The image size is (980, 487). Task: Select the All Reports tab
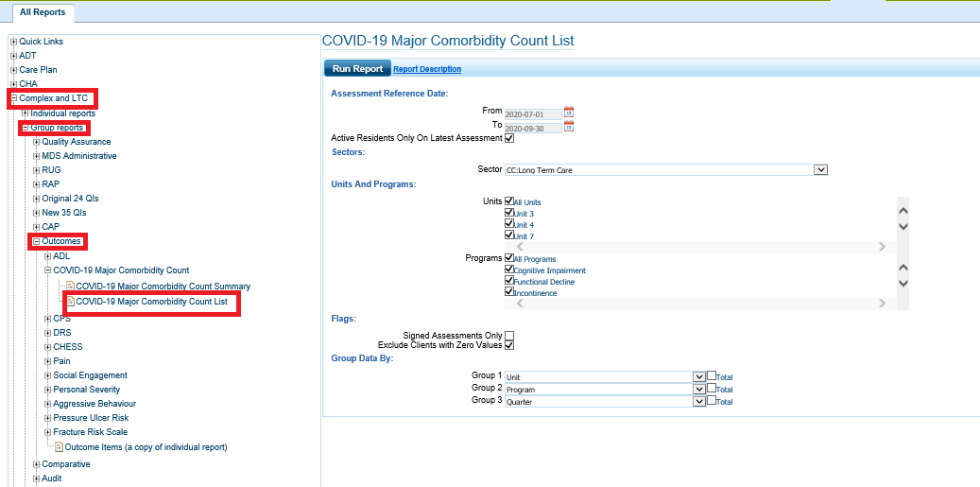tap(43, 12)
